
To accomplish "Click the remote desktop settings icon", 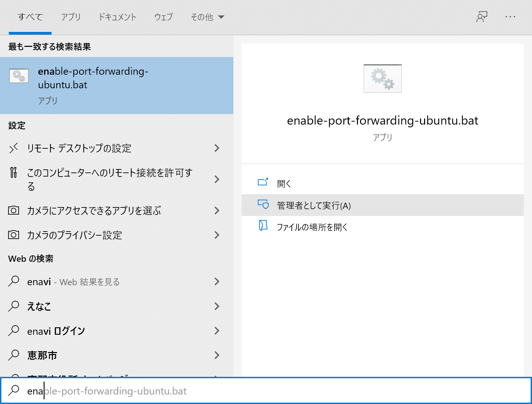I will pyautogui.click(x=14, y=148).
